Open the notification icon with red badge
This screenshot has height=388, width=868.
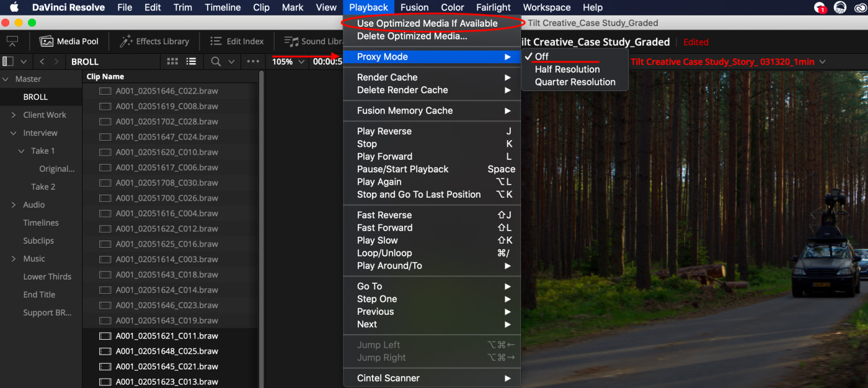tap(820, 7)
